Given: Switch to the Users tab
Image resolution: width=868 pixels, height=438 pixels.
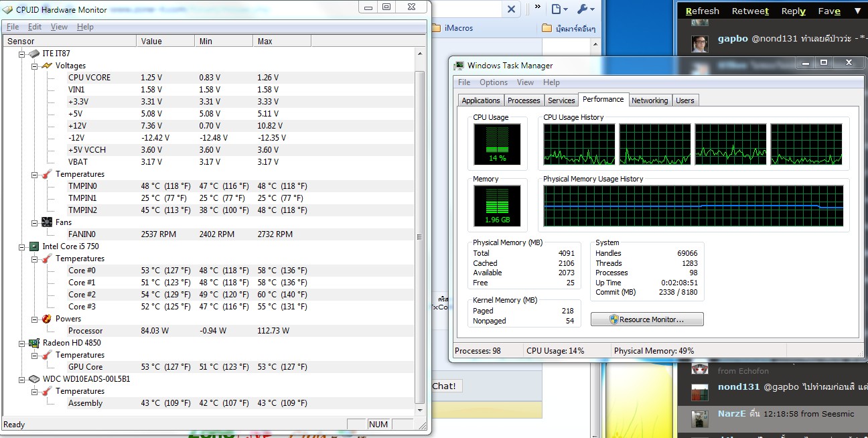Looking at the screenshot, I should 685,100.
